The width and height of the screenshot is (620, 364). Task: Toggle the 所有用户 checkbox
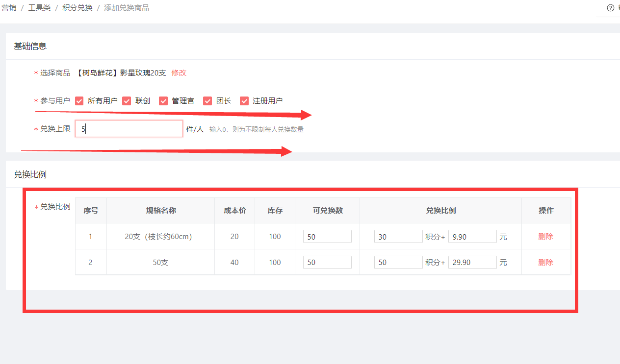point(79,101)
